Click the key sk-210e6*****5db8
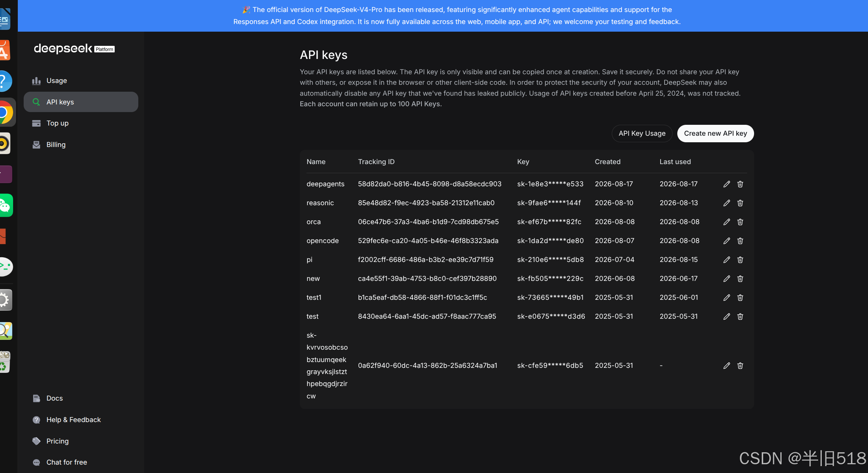 pos(550,260)
